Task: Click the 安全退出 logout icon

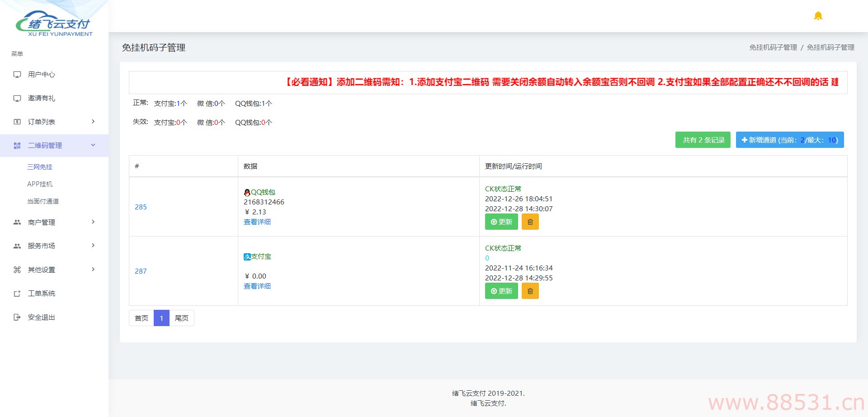Action: click(17, 317)
